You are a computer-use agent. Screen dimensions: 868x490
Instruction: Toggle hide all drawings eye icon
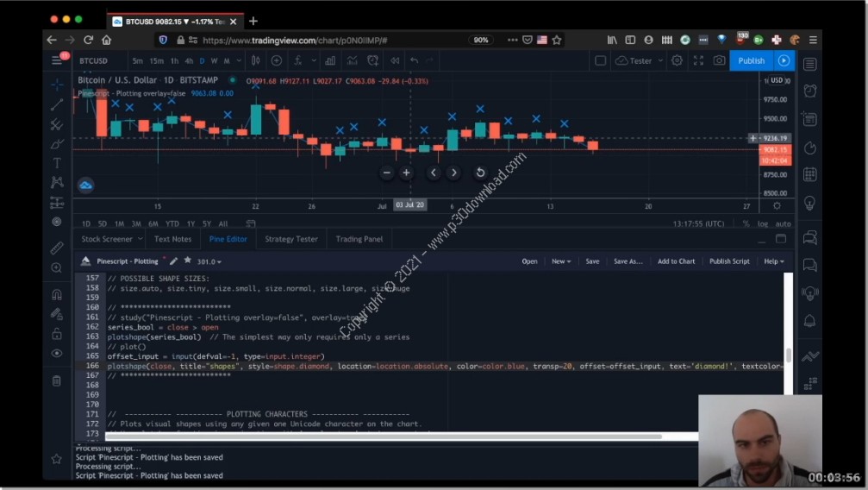pos(57,354)
